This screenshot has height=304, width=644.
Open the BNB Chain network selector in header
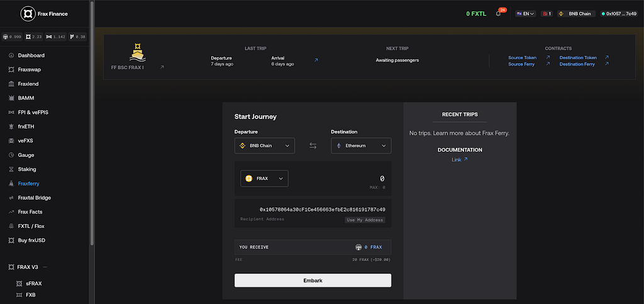(576, 14)
